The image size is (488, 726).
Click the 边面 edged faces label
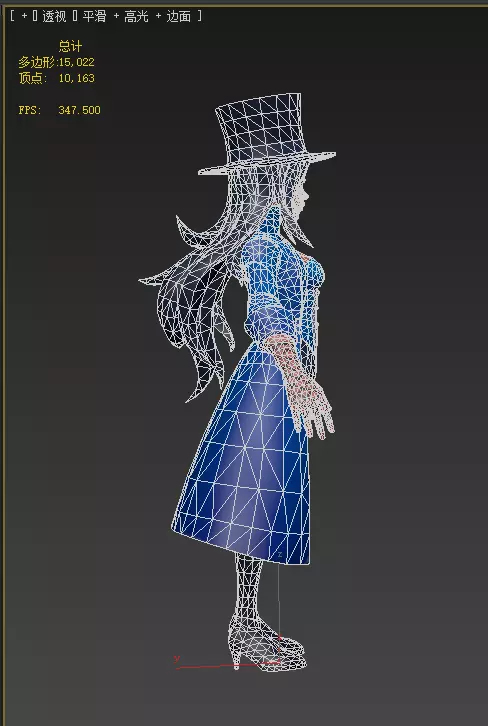(x=178, y=16)
